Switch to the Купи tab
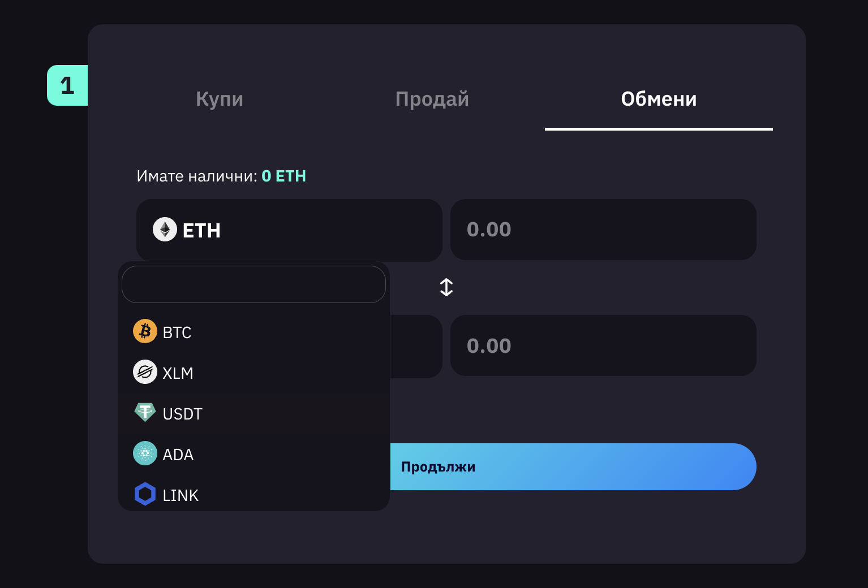The height and width of the screenshot is (588, 868). pyautogui.click(x=220, y=99)
